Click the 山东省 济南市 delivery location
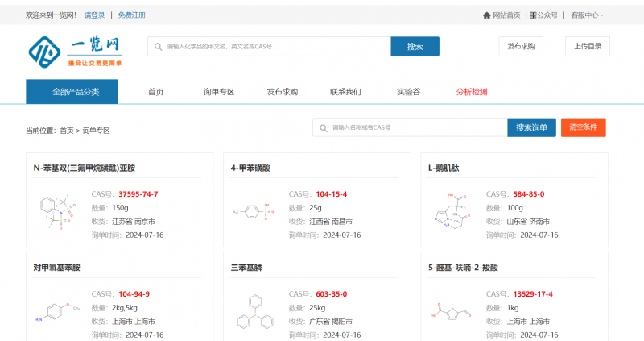Screen dimensions: 644x341 pos(528,222)
